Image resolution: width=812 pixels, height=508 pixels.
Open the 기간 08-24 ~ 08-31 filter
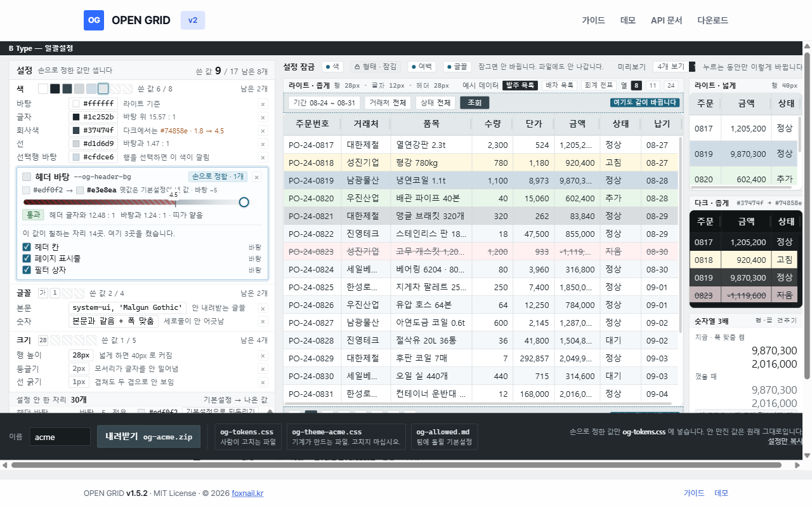point(324,103)
